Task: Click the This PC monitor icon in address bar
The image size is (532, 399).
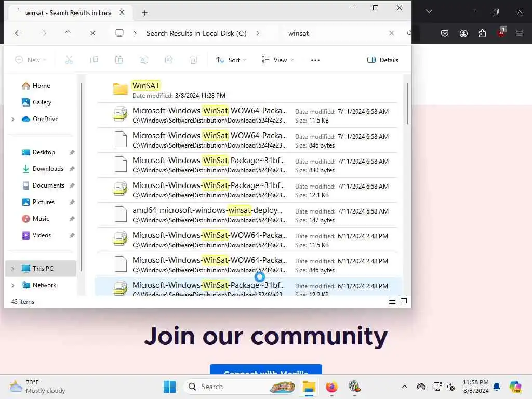Action: 119,33
